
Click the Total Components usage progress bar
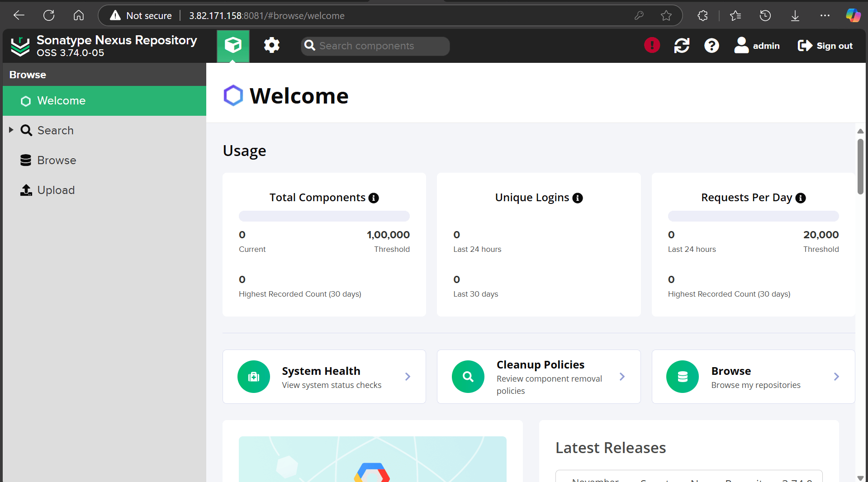(324, 216)
